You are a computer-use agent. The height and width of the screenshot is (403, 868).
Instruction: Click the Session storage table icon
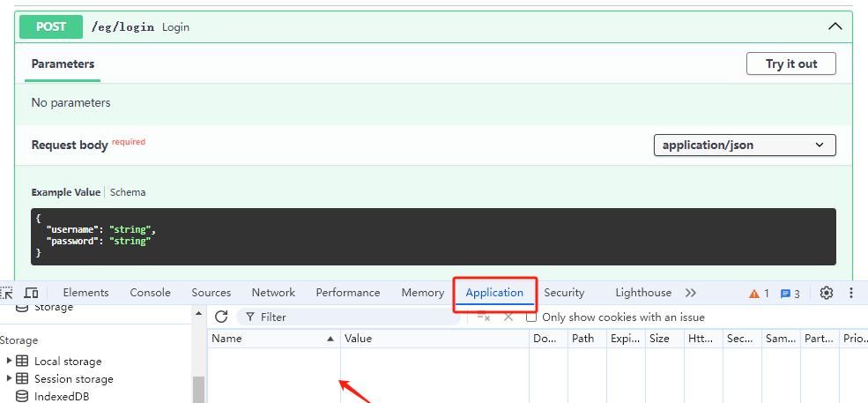point(22,378)
